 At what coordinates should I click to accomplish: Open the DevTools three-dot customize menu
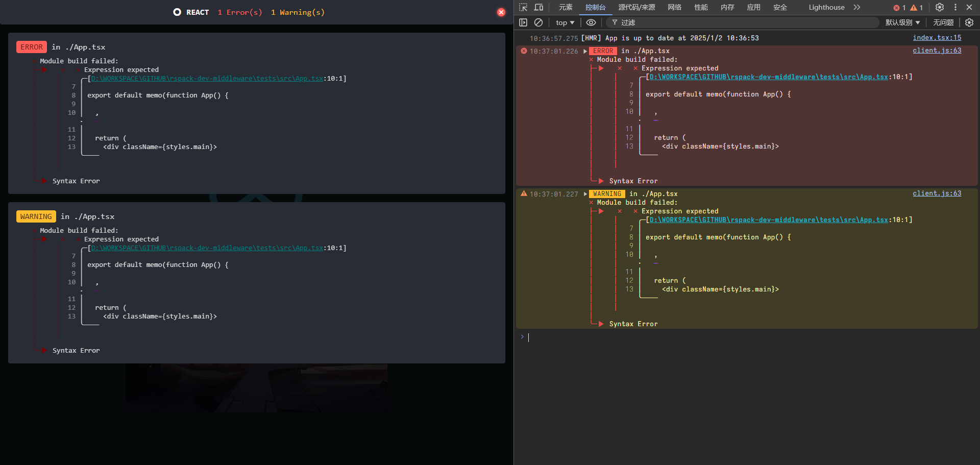click(x=955, y=7)
